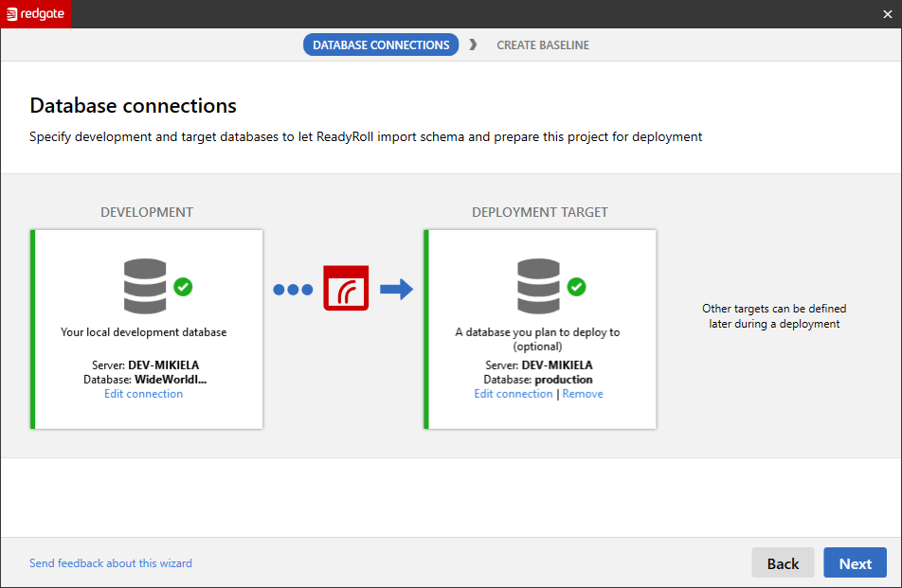Proceed by clicking Next
This screenshot has height=588, width=902.
coord(855,563)
